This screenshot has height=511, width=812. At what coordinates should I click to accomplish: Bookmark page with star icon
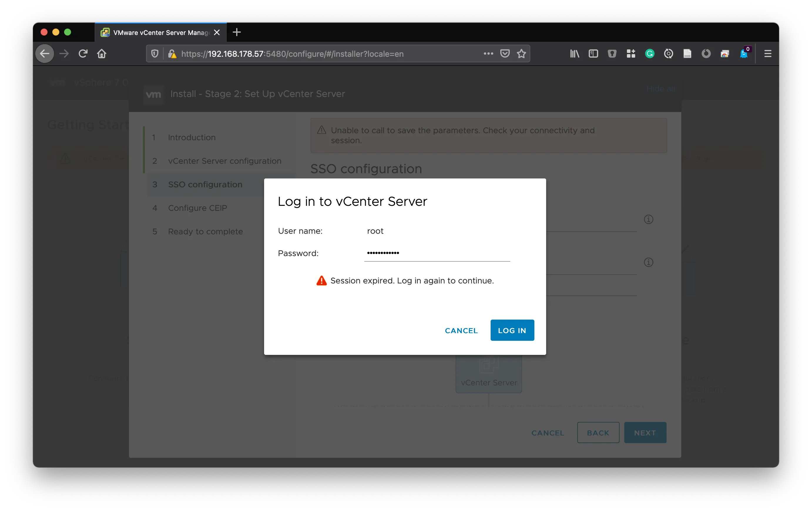[521, 54]
